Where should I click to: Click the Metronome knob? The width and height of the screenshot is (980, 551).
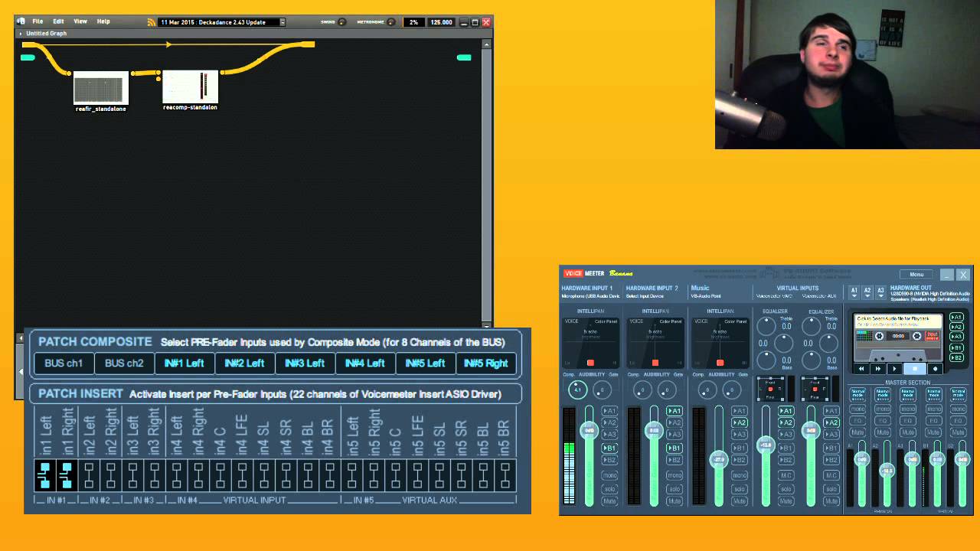[391, 22]
